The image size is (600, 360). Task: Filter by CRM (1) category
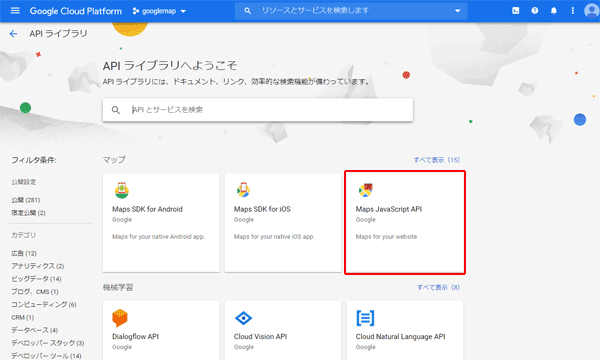coord(23,318)
